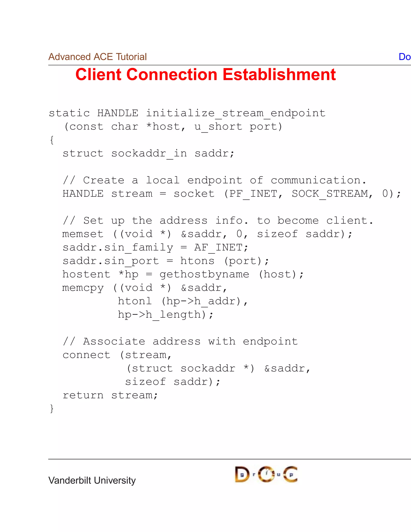
Task: Click the closing curly brace of the function
Action: [52, 409]
